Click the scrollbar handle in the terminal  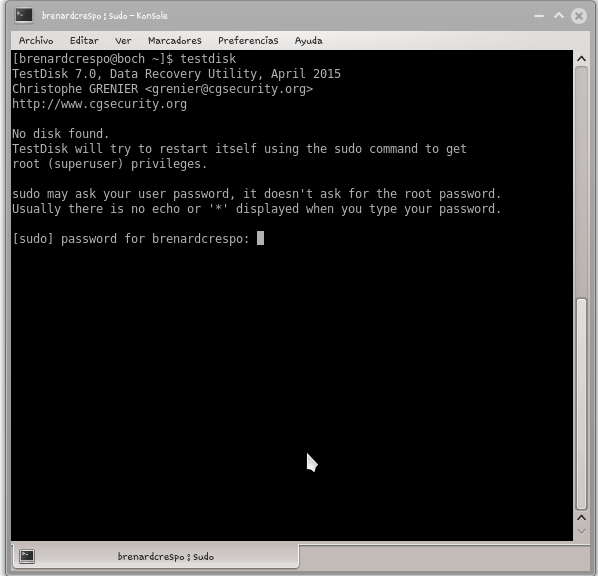(581, 404)
